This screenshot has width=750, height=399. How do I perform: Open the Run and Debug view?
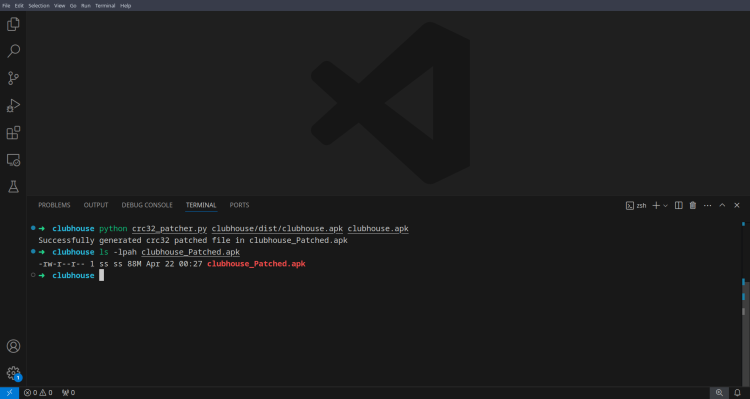tap(13, 105)
